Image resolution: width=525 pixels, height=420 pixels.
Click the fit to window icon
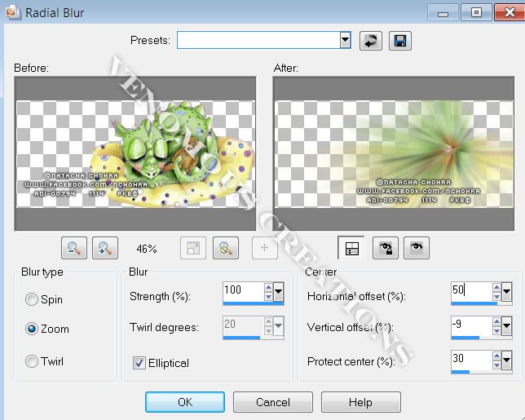coord(193,248)
